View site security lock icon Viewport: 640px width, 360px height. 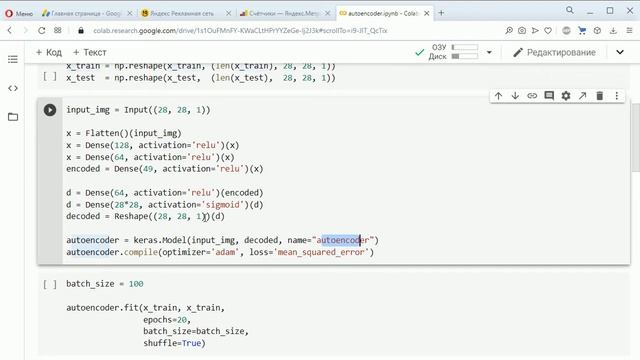click(81, 31)
